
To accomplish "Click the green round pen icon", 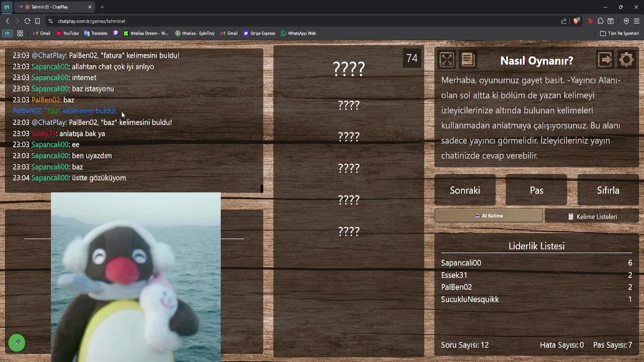I will tap(17, 343).
